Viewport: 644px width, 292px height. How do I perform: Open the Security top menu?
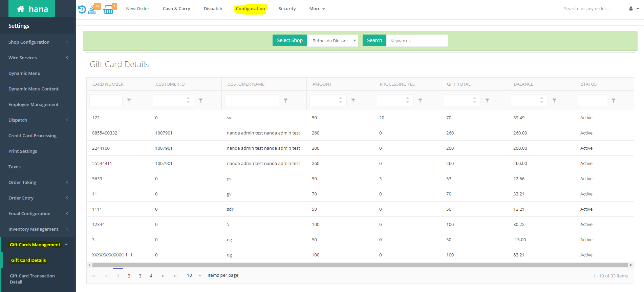coord(287,9)
